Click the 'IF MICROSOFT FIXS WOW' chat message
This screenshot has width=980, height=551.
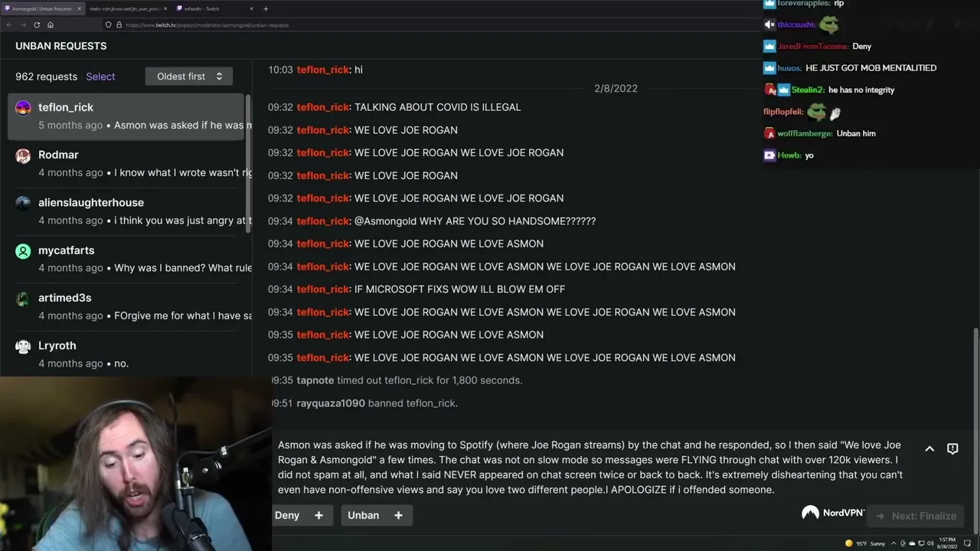[x=459, y=289]
